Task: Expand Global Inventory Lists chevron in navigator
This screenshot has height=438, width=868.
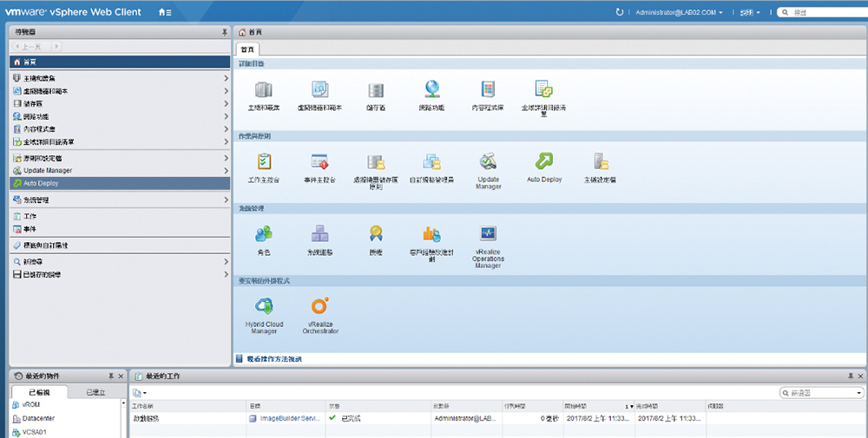Action: coord(226,142)
